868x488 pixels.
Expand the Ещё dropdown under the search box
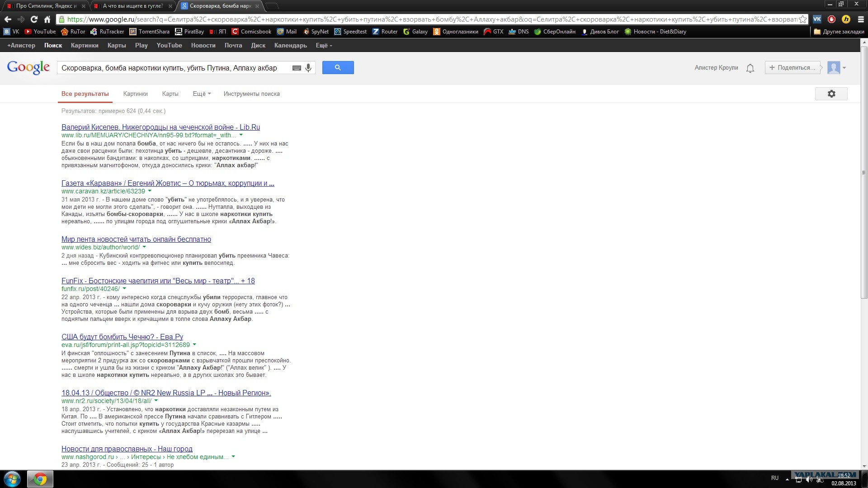point(202,94)
